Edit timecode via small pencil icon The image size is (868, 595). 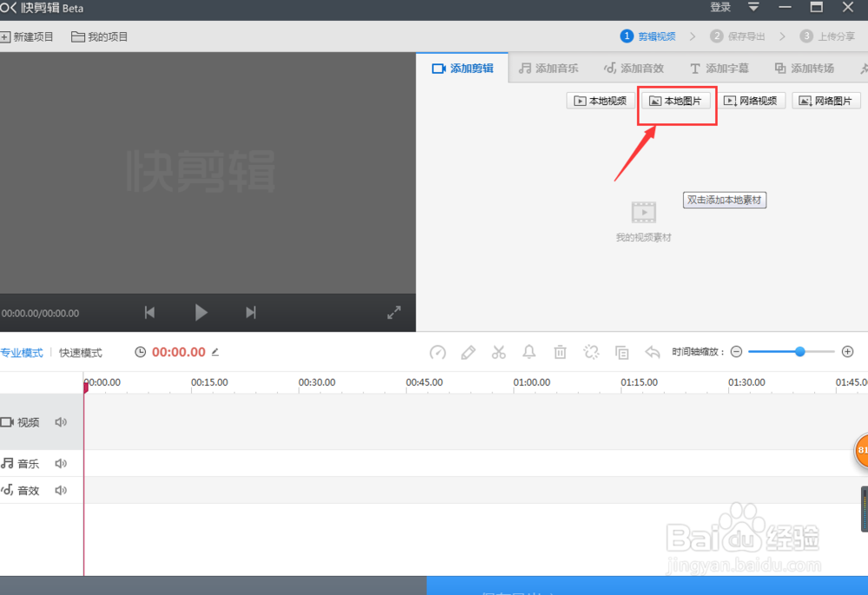(x=215, y=351)
